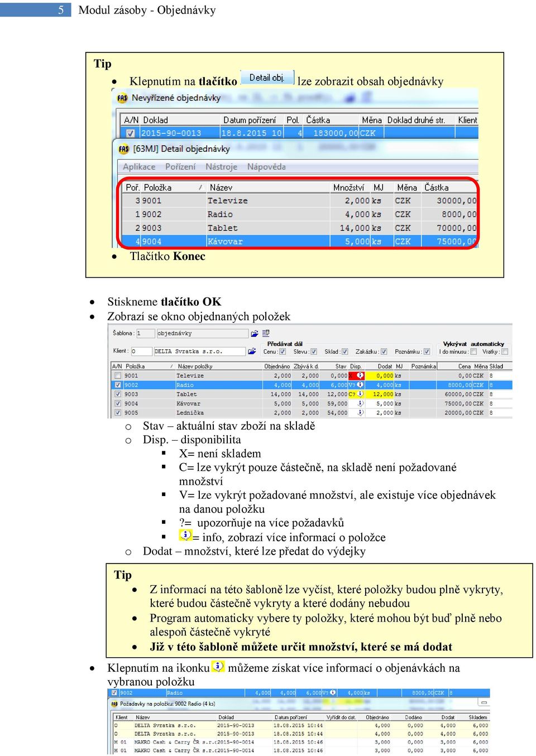Select the Lednička item name cell
This screenshot has width=536, height=756.
coord(218,413)
